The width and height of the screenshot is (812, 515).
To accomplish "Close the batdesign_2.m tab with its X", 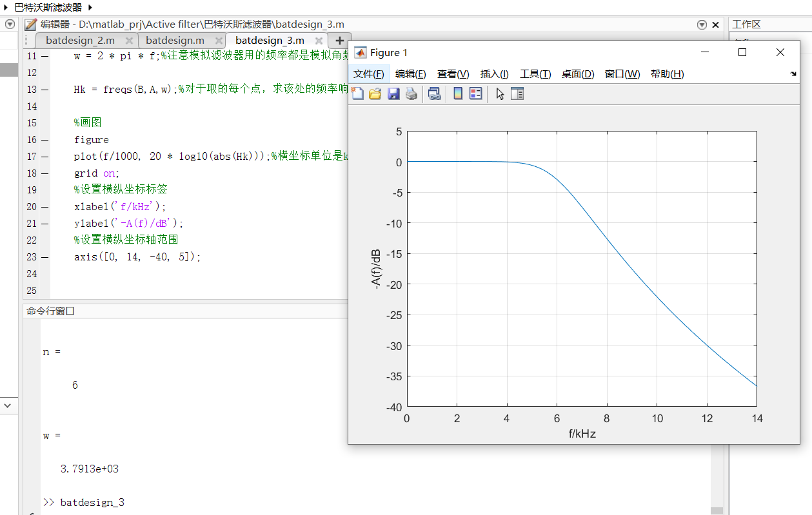I will (129, 41).
